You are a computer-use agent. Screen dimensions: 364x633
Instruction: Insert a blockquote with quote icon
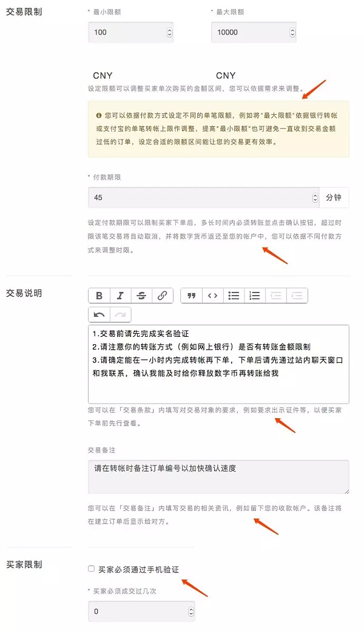(192, 296)
